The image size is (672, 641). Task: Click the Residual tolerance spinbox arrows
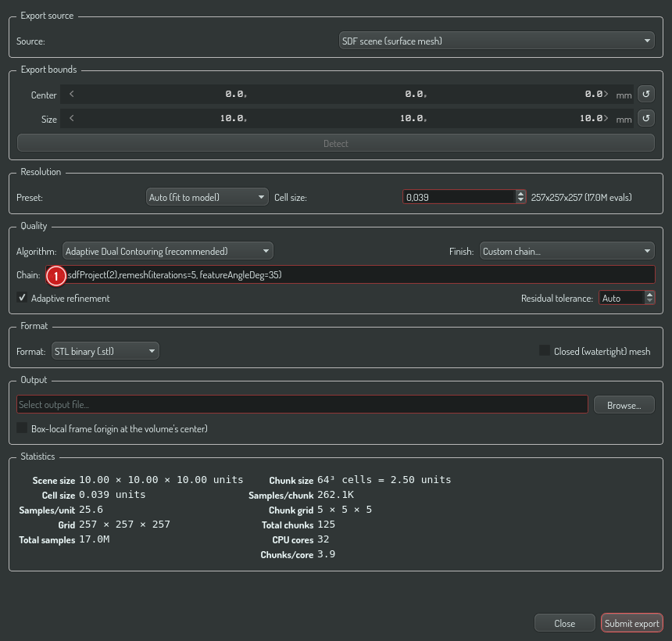click(x=649, y=298)
